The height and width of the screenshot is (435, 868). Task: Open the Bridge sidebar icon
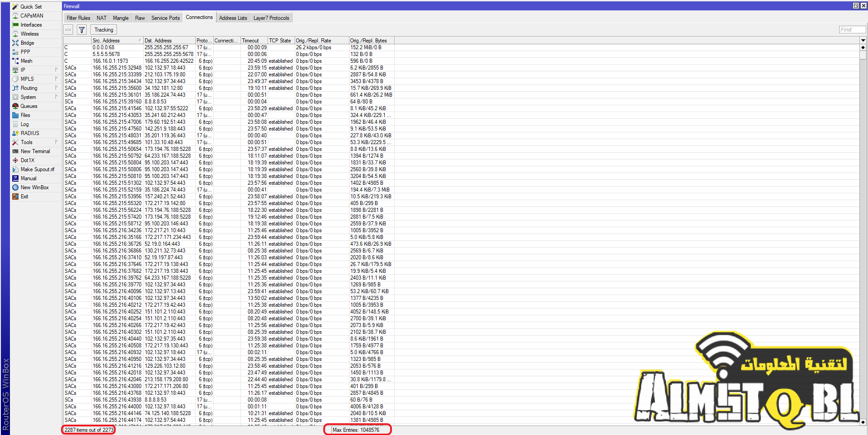[x=15, y=43]
